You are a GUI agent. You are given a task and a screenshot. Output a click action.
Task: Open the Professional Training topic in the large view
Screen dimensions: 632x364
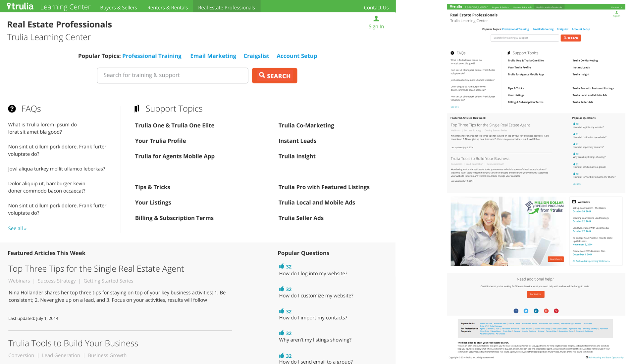click(x=152, y=56)
